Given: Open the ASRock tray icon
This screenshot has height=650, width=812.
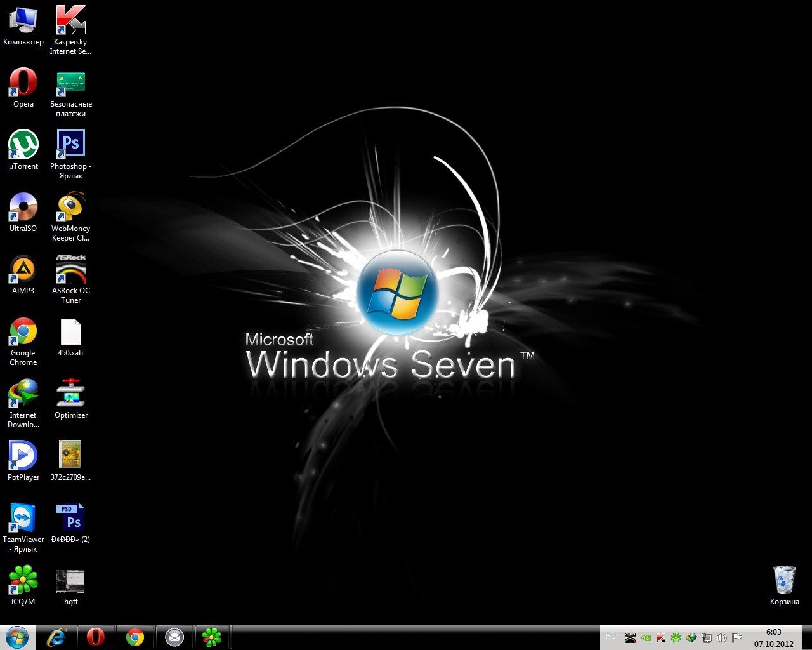Looking at the screenshot, I should pos(631,637).
